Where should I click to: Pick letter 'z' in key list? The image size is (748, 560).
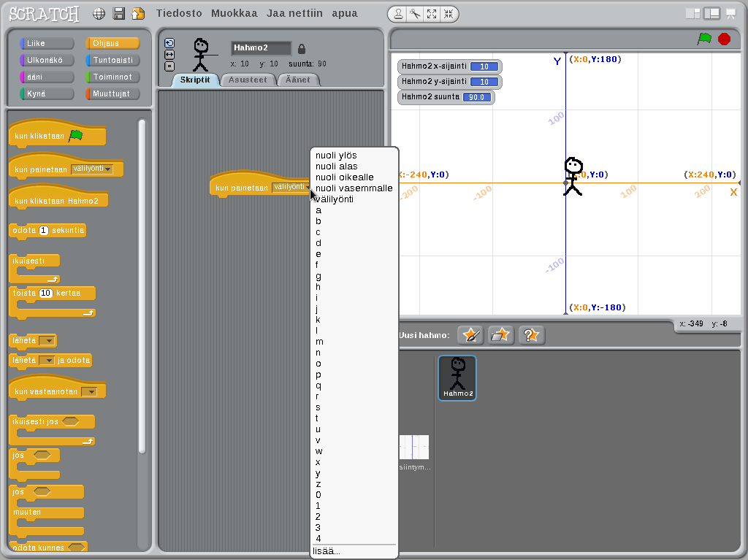tap(354, 484)
